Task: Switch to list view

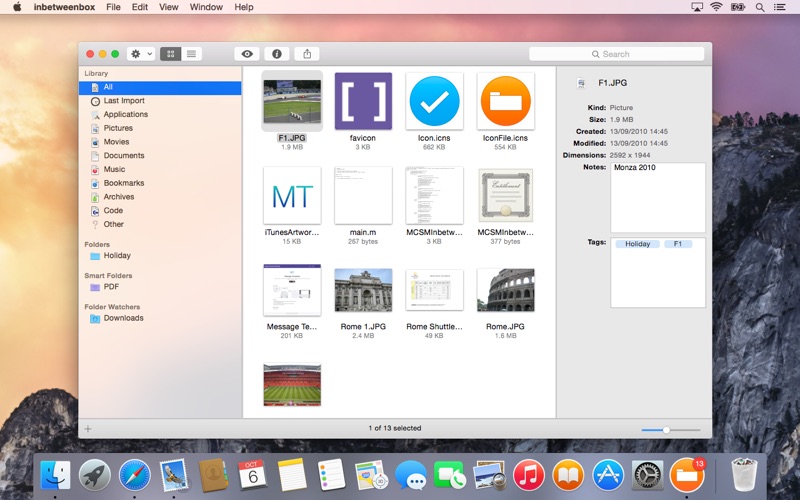Action: pos(190,54)
